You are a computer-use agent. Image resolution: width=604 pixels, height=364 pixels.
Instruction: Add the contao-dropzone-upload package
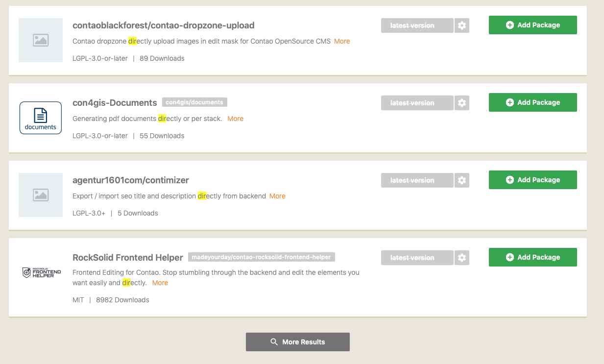(x=533, y=25)
